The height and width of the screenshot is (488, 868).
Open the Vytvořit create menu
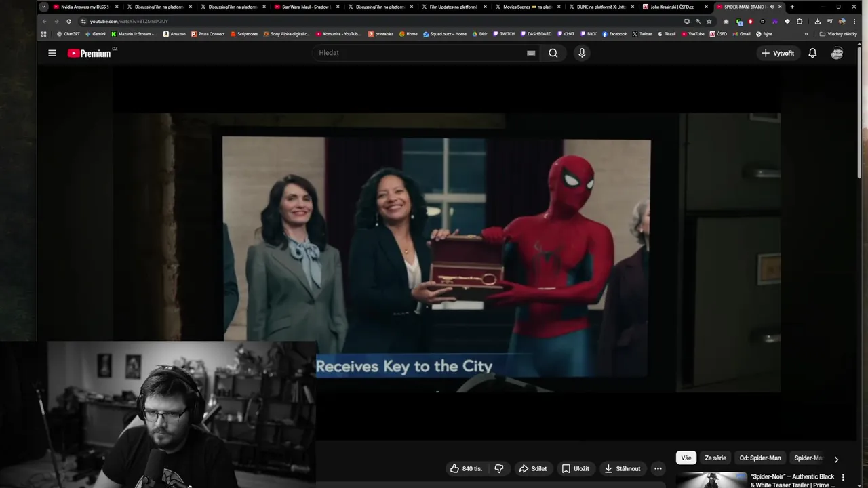[778, 53]
